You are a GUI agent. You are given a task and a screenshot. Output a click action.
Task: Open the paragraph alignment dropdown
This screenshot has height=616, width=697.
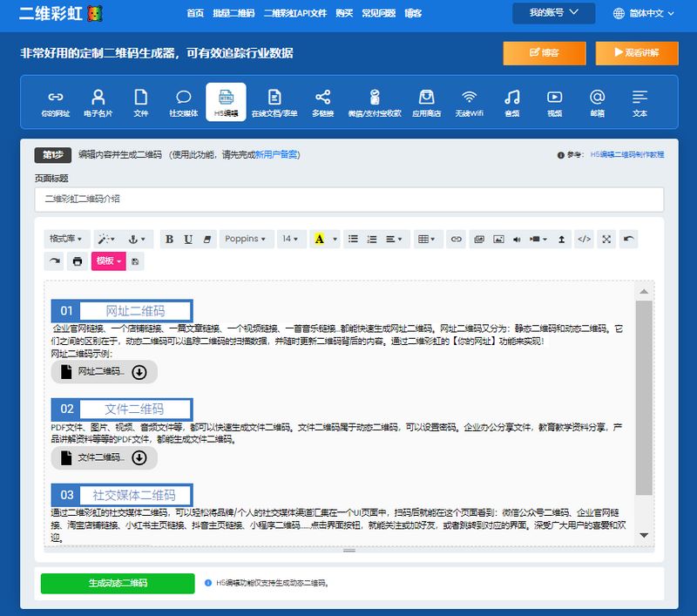pyautogui.click(x=394, y=239)
